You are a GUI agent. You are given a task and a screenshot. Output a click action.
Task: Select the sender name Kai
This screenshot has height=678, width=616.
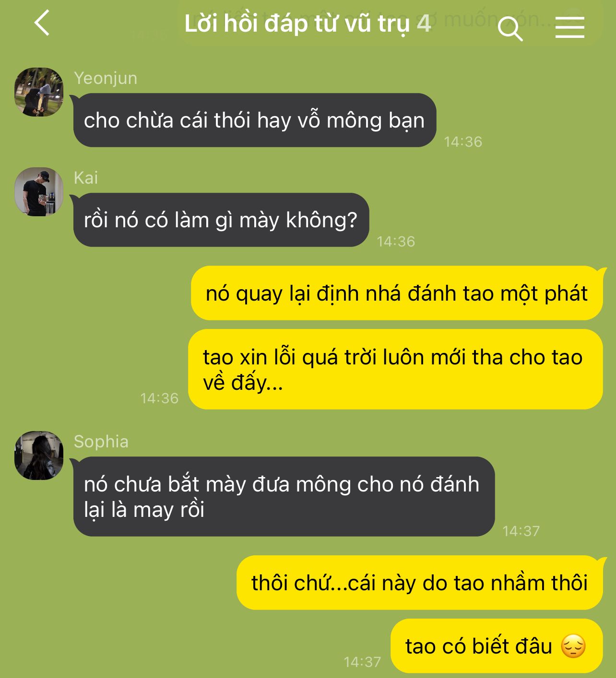point(86,178)
